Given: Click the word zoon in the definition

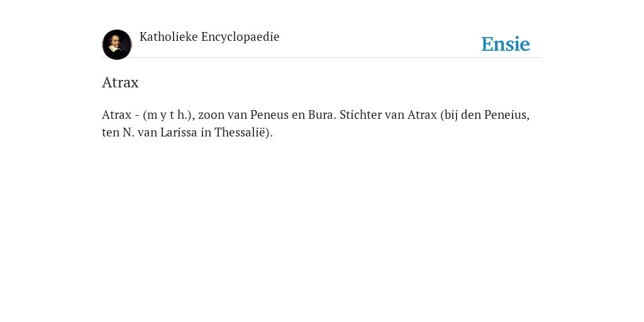Looking at the screenshot, I should coord(211,115).
